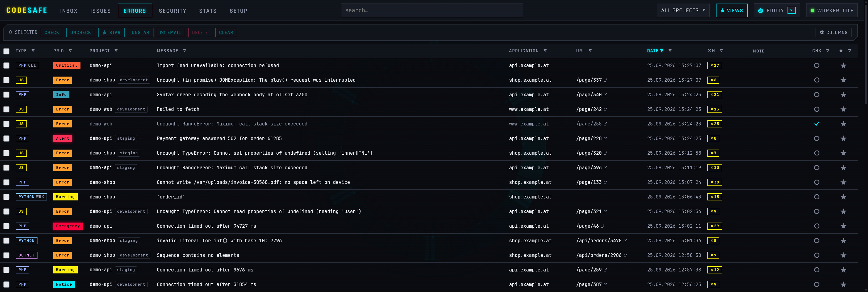Open external link icon next to /page/255
This screenshot has width=868, height=292.
pyautogui.click(x=605, y=124)
